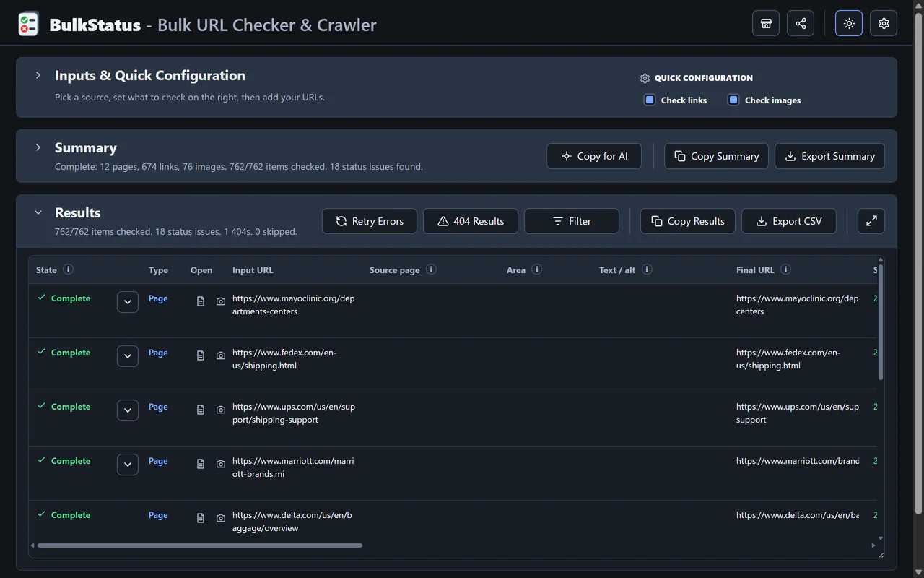This screenshot has height=578, width=924.
Task: Click the page vertical scrollbar
Action: (918, 264)
